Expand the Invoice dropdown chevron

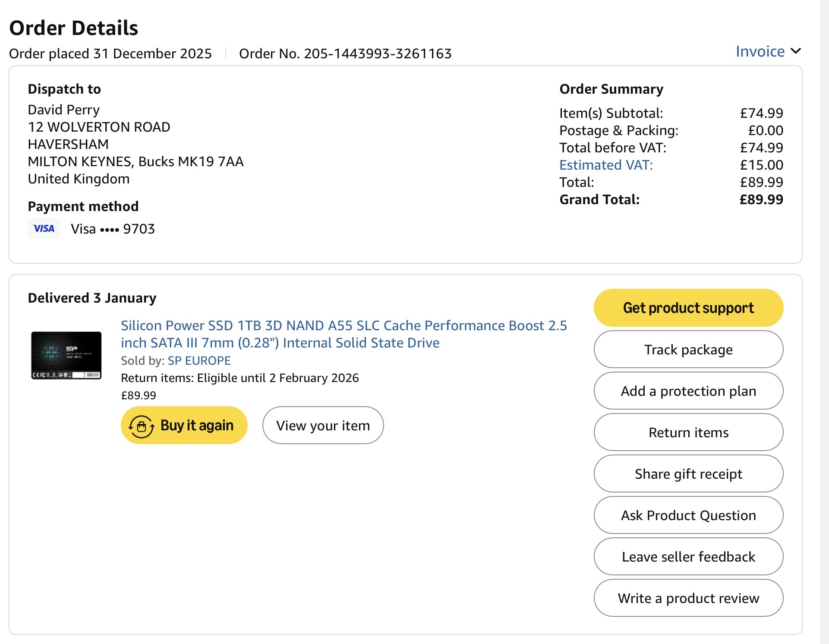click(x=796, y=51)
